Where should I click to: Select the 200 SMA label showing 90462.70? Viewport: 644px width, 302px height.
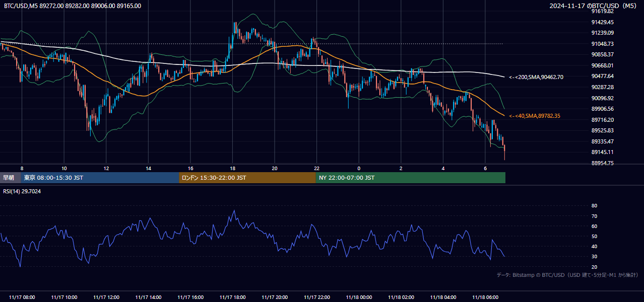tap(536, 77)
